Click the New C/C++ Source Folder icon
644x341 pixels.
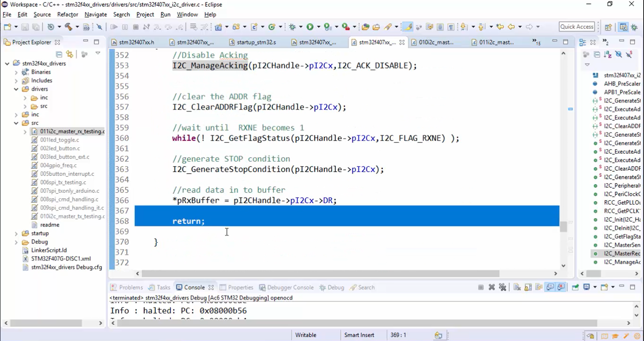tap(236, 27)
